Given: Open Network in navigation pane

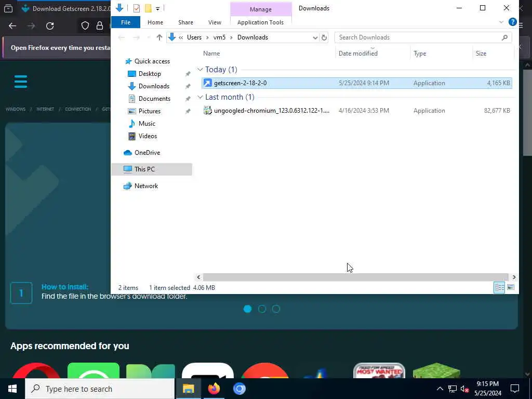Looking at the screenshot, I should (x=146, y=186).
